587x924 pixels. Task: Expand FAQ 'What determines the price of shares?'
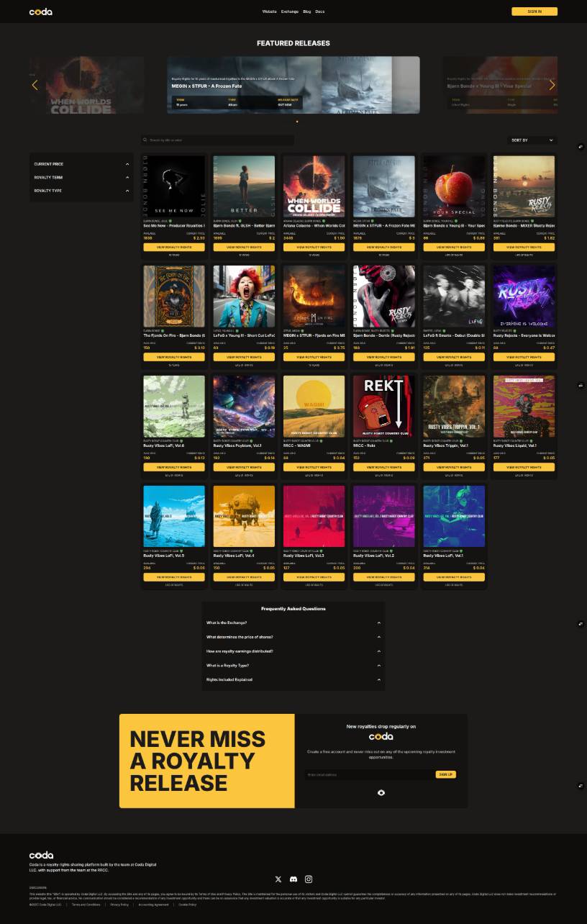[293, 637]
